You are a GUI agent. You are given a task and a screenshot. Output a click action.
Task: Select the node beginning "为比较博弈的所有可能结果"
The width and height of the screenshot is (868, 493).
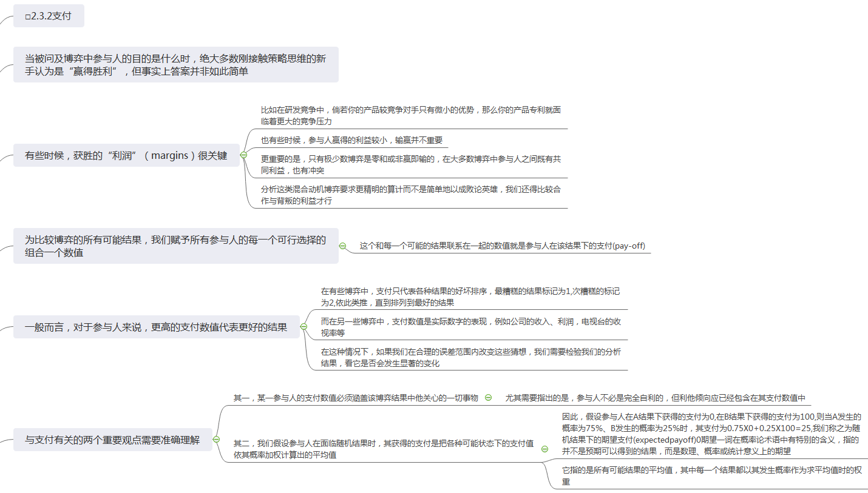pyautogui.click(x=176, y=246)
